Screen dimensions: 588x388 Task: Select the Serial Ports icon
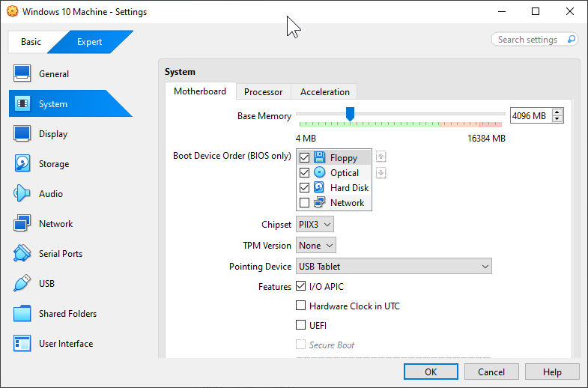click(22, 254)
